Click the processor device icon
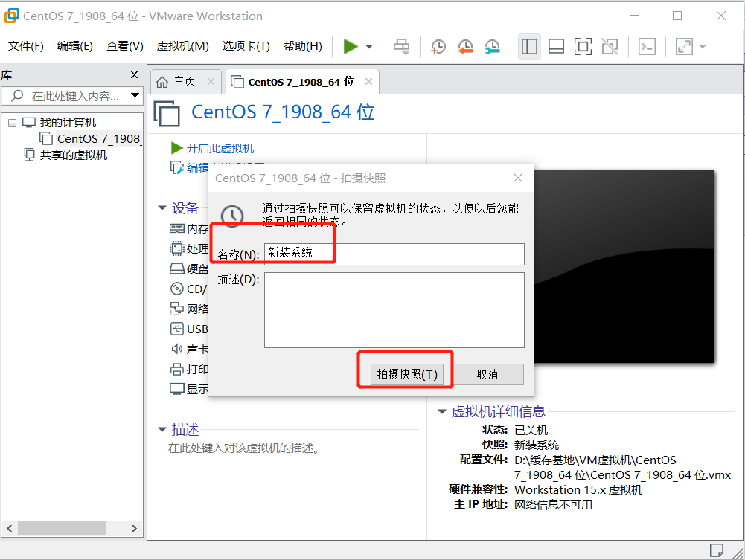Image resolution: width=745 pixels, height=560 pixels. [176, 248]
